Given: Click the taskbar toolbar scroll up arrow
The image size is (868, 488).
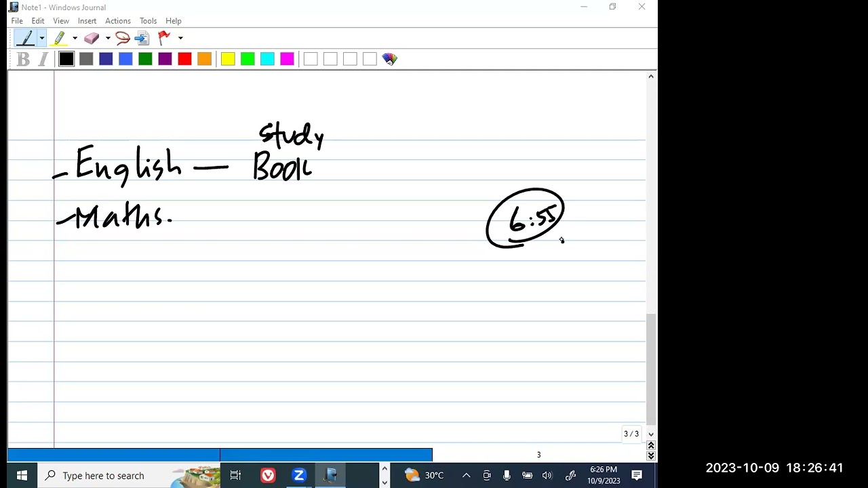Looking at the screenshot, I should (384, 469).
